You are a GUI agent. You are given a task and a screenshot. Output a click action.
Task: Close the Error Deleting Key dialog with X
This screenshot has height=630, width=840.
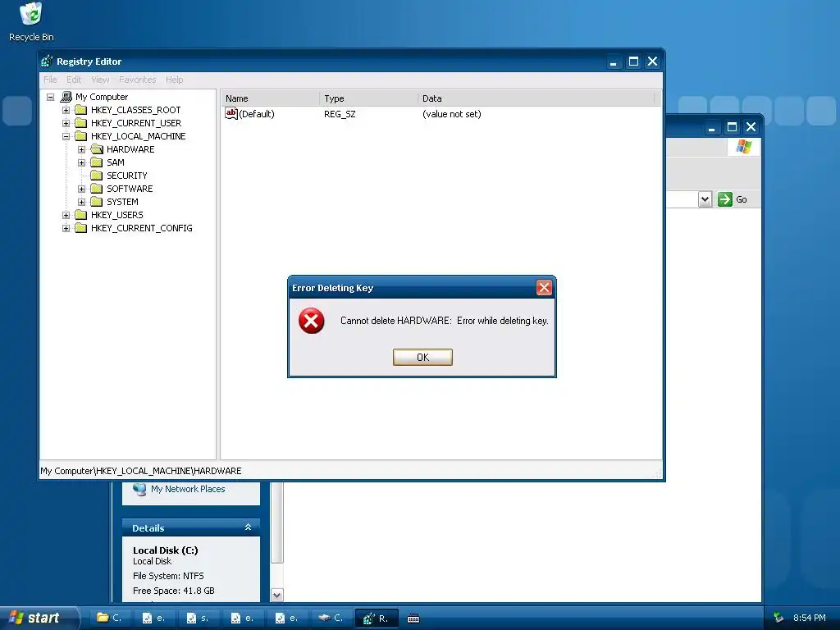pyautogui.click(x=544, y=288)
